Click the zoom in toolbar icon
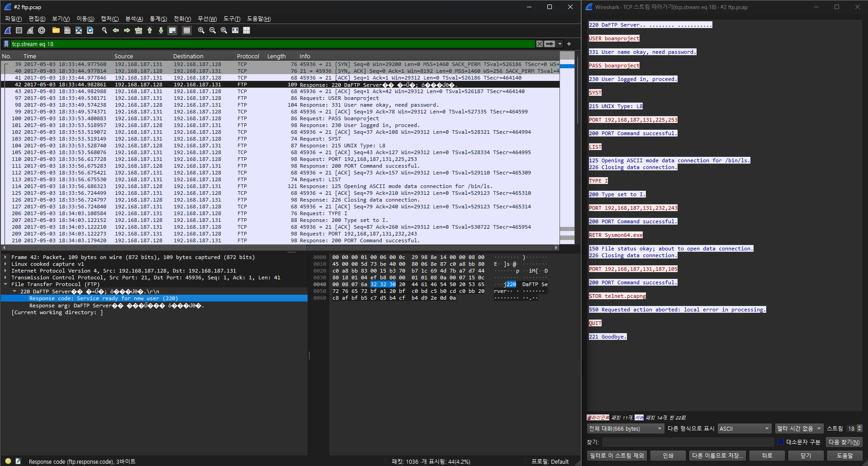 coord(201,30)
